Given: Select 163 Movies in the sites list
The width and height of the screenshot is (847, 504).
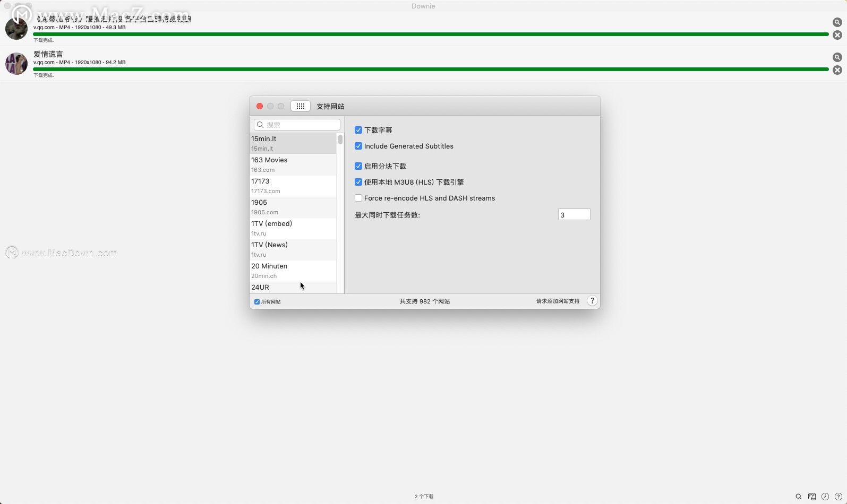Looking at the screenshot, I should tap(293, 164).
